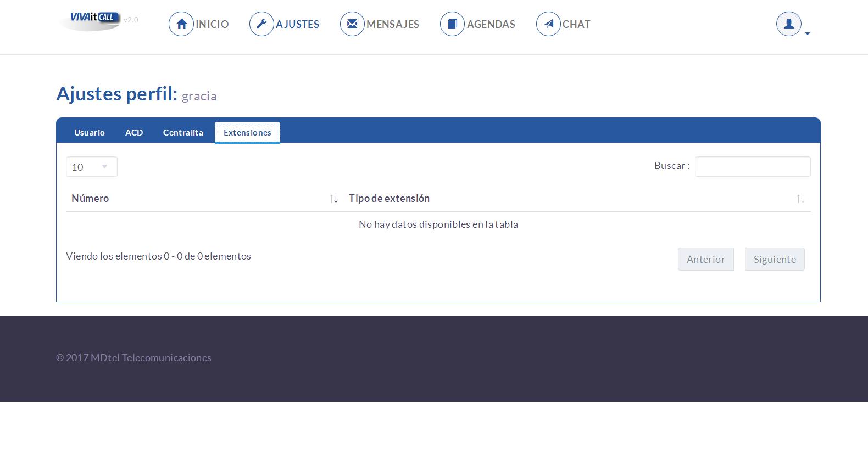This screenshot has width=868, height=450.
Task: Open the AGENDAS menu label
Action: click(491, 24)
